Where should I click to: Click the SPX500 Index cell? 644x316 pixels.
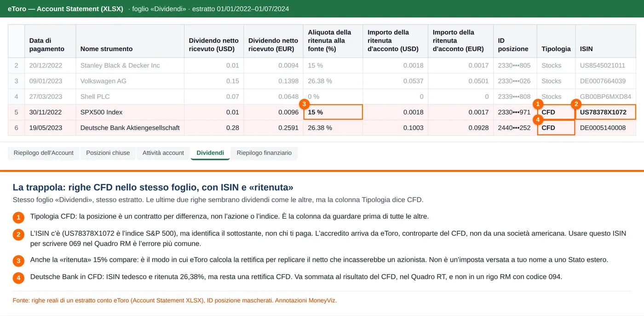click(x=130, y=113)
